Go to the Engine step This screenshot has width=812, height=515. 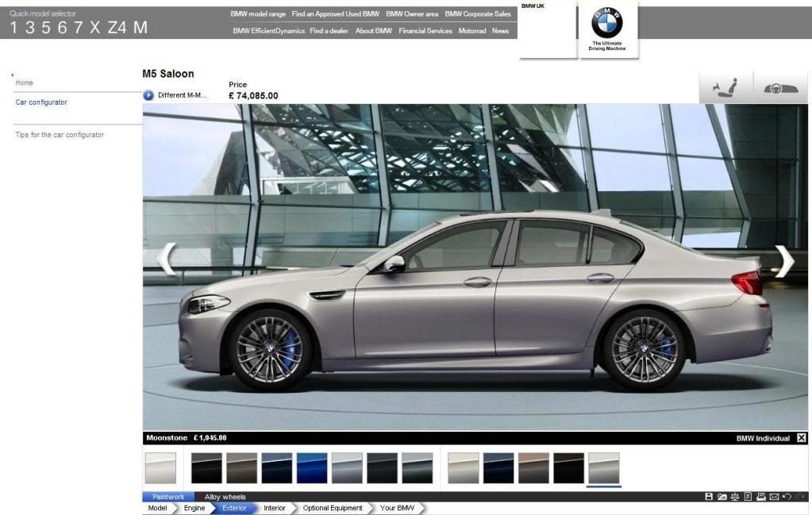[x=194, y=509]
